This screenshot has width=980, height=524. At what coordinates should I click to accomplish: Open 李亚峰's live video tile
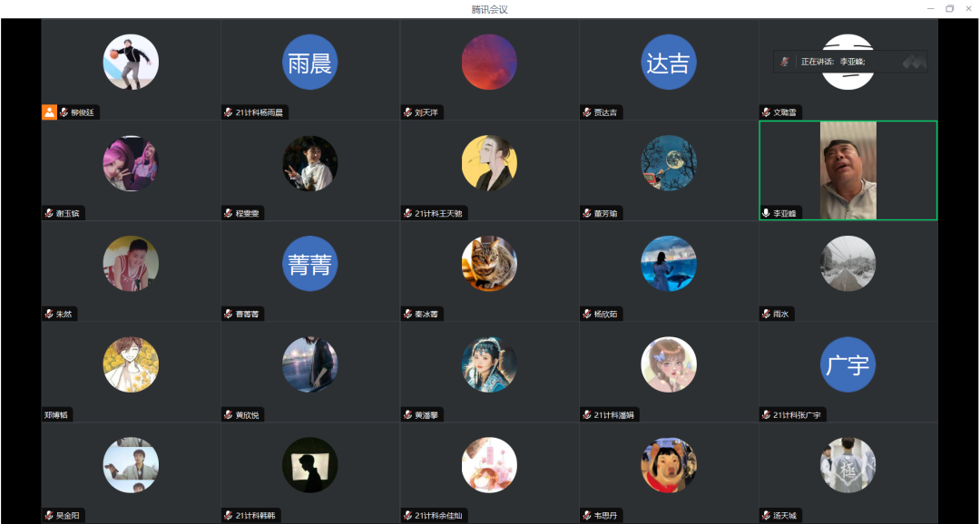tap(848, 170)
